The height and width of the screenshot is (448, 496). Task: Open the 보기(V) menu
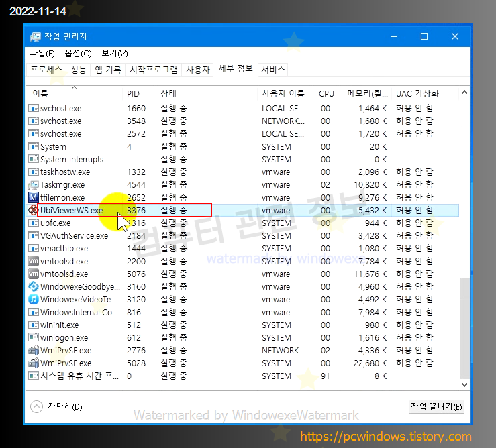point(115,54)
